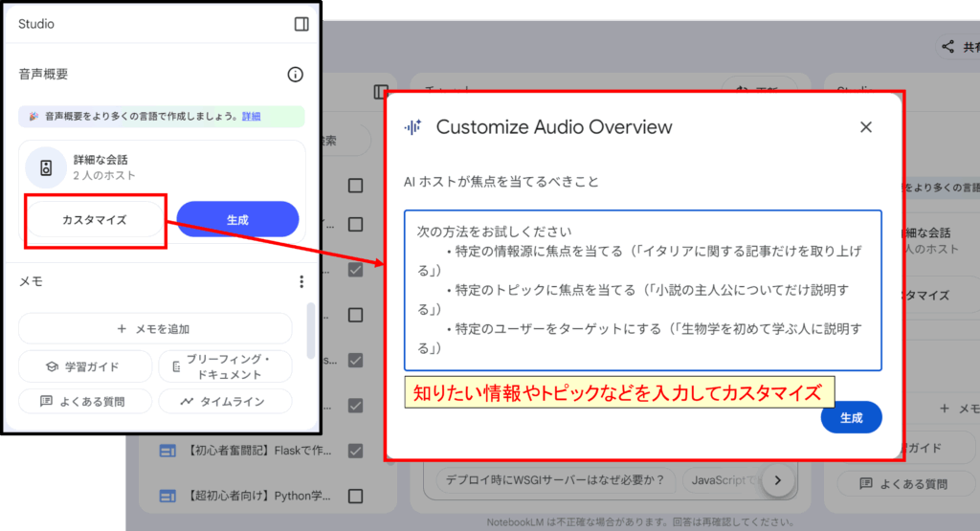
Task: Click the blue 生成 button in the Studio panel
Action: click(x=237, y=220)
